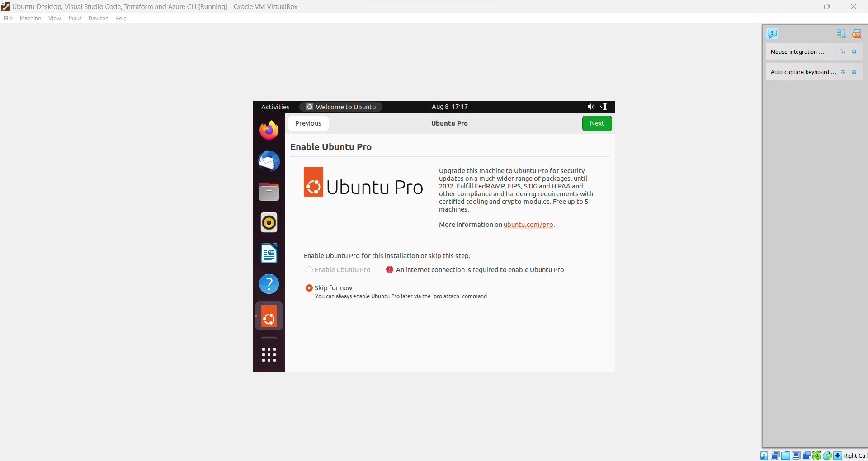Image resolution: width=868 pixels, height=461 pixels.
Task: Click the video recording status icon
Action: [807, 456]
